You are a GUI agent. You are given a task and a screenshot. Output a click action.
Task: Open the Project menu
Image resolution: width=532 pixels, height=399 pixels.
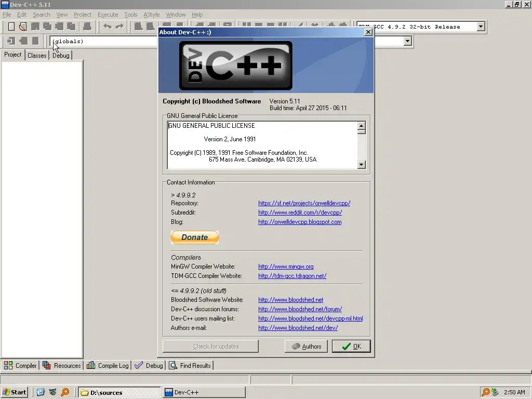pyautogui.click(x=83, y=15)
